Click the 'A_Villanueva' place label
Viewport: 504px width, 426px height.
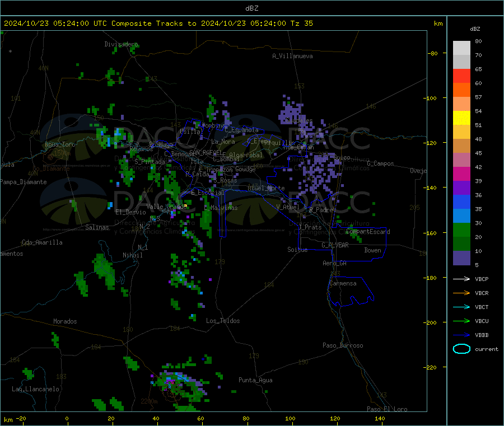pos(292,56)
